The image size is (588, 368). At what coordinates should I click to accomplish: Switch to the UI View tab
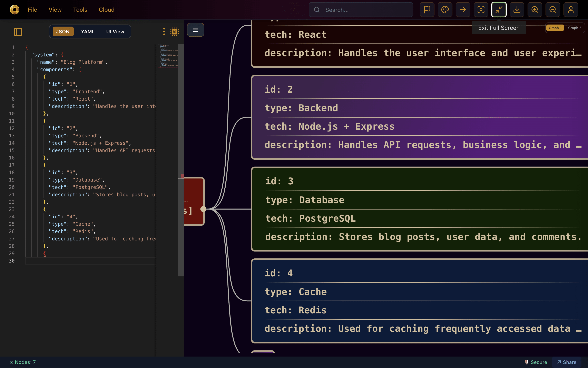click(x=115, y=32)
